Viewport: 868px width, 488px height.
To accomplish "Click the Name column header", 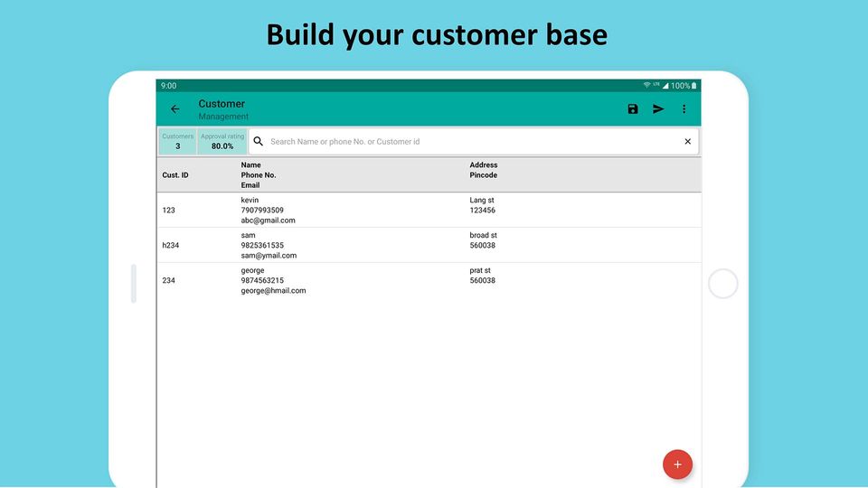I will pyautogui.click(x=250, y=164).
